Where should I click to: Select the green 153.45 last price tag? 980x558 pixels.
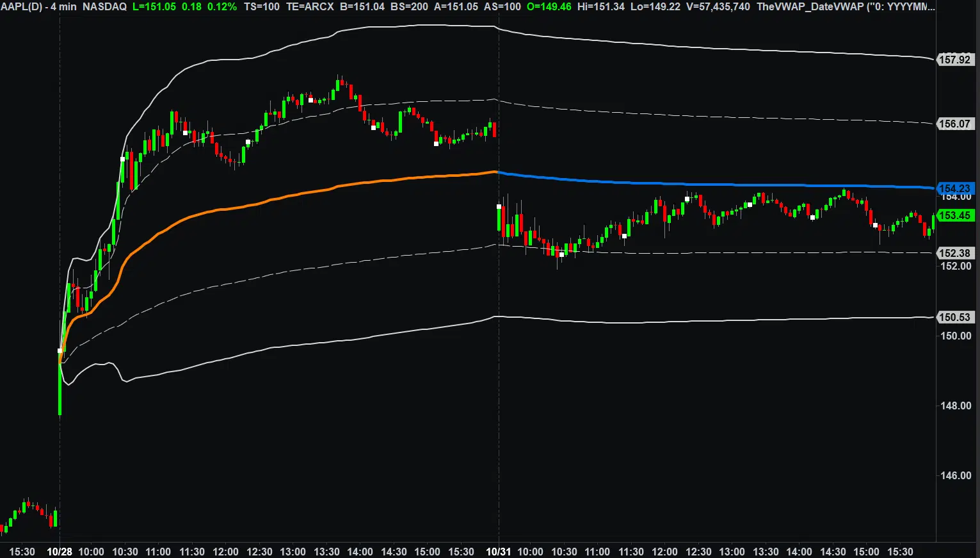click(x=955, y=215)
